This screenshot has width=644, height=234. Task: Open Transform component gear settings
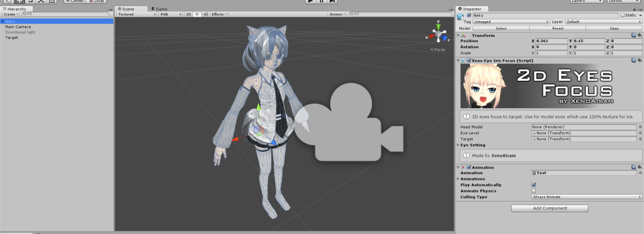pyautogui.click(x=639, y=35)
